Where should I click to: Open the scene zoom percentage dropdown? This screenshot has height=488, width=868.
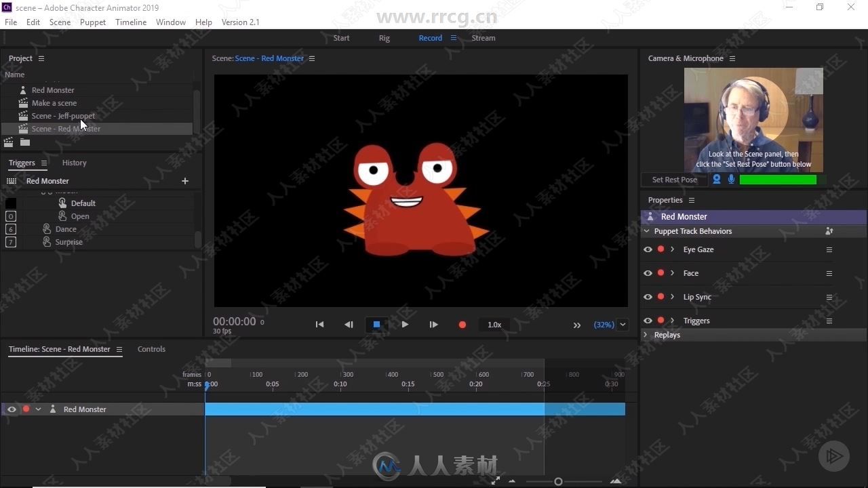pos(623,325)
